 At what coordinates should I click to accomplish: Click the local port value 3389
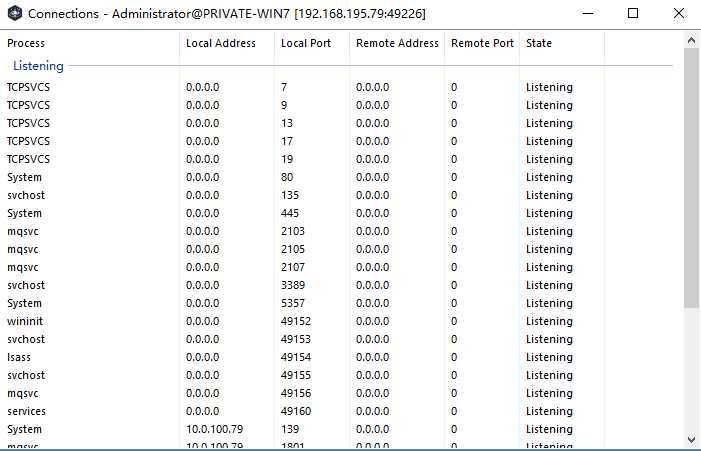click(293, 285)
